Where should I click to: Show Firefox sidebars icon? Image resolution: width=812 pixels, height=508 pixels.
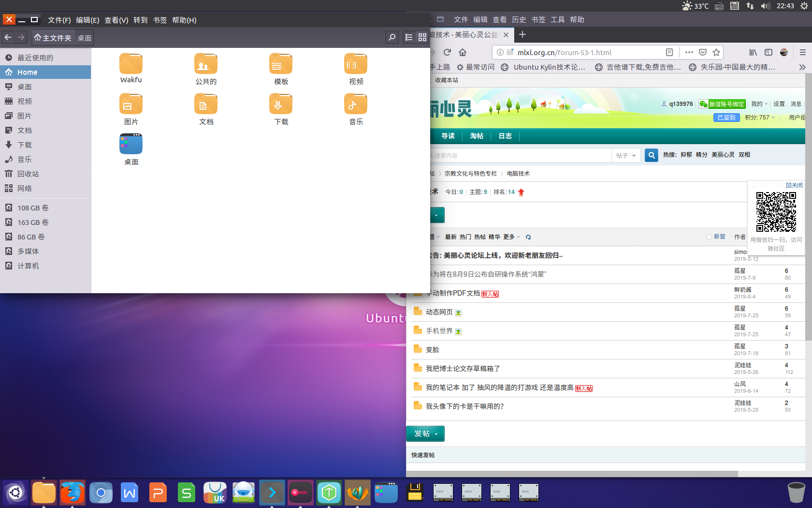768,52
